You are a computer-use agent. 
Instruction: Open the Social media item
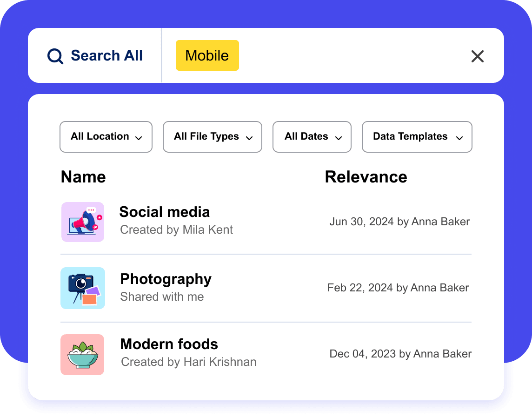point(165,212)
